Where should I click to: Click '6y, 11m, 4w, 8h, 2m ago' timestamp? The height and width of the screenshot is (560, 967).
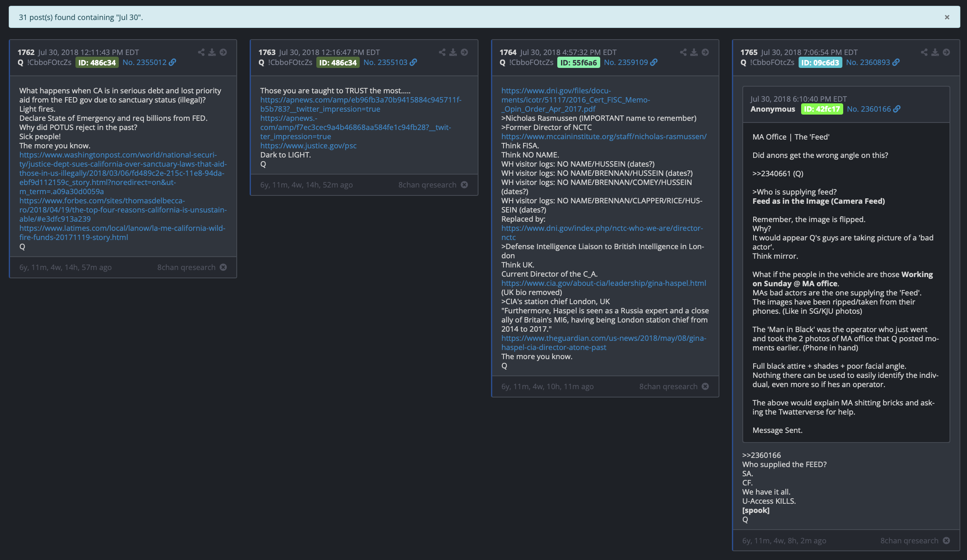[784, 540]
